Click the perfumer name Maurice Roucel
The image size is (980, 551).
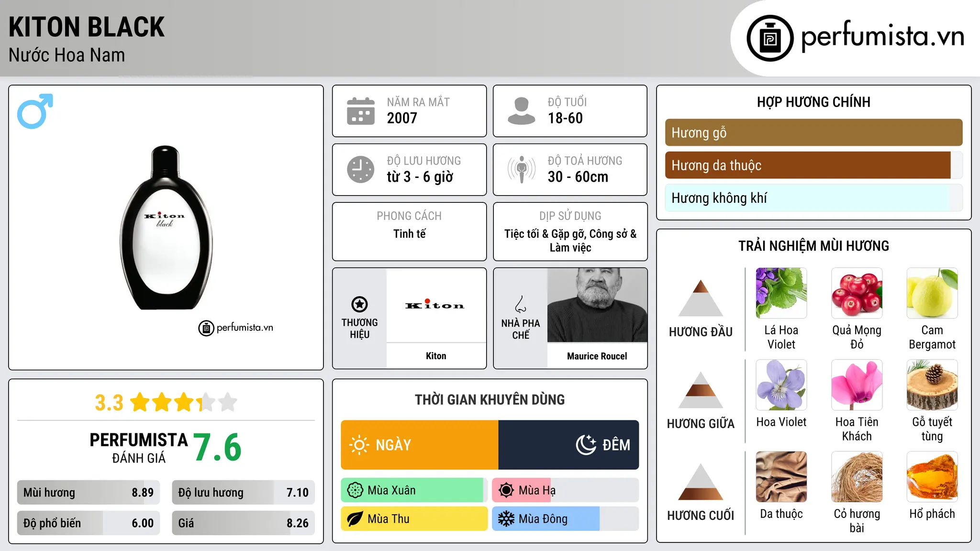point(597,356)
